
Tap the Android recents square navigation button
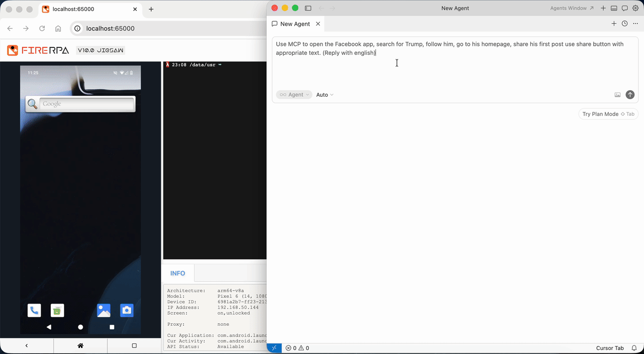112,327
